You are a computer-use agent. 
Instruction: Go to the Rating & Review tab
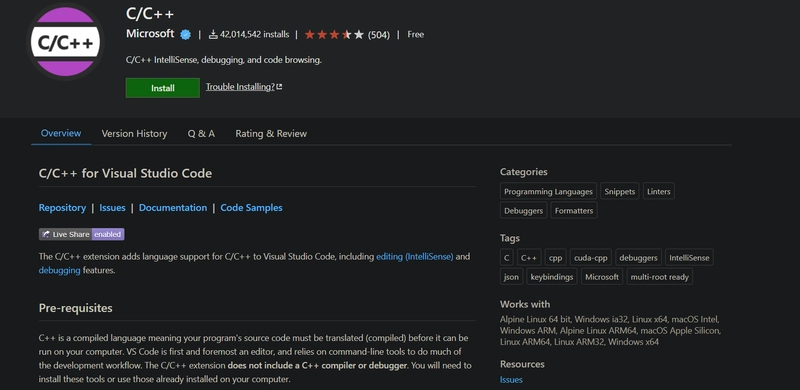pyautogui.click(x=271, y=134)
